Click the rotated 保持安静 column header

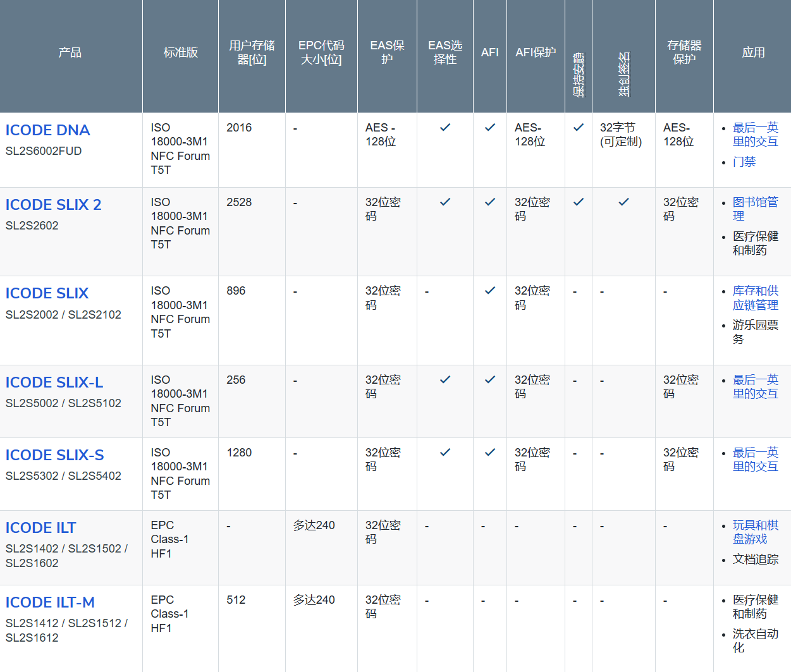579,74
